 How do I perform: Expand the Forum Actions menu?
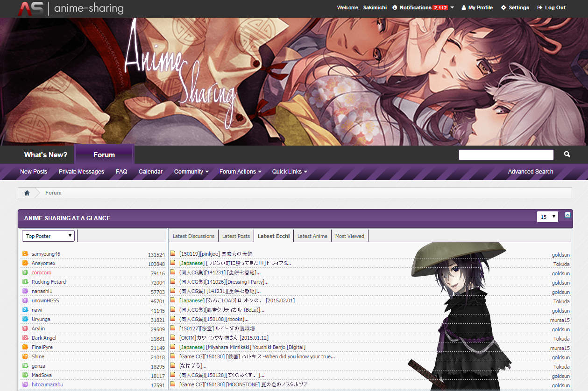[x=241, y=172]
